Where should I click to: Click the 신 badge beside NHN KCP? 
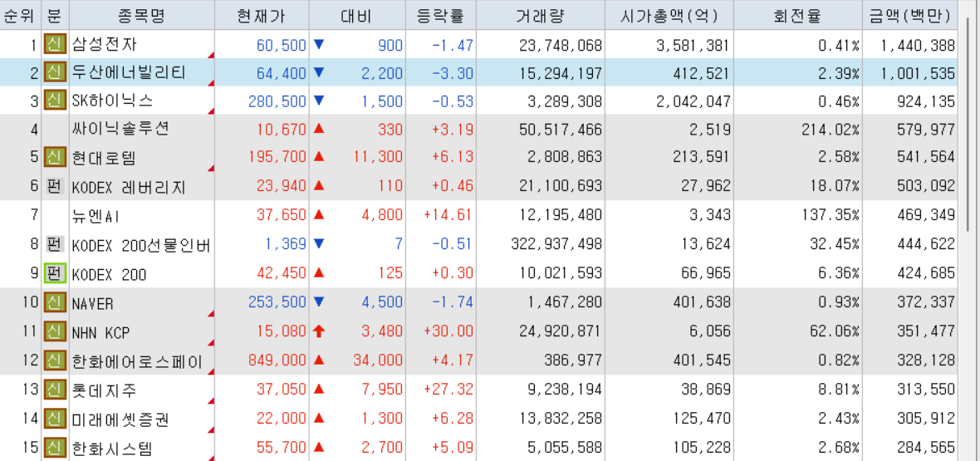pyautogui.click(x=55, y=331)
